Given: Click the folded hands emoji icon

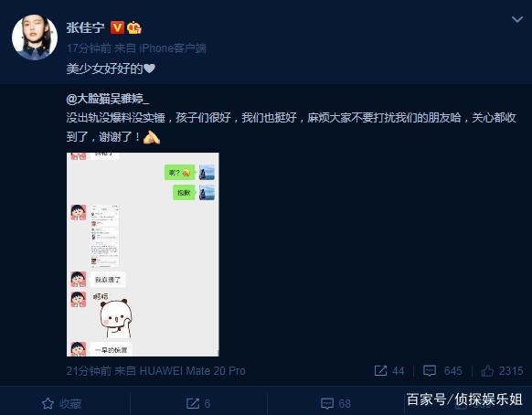Looking at the screenshot, I should [x=152, y=137].
